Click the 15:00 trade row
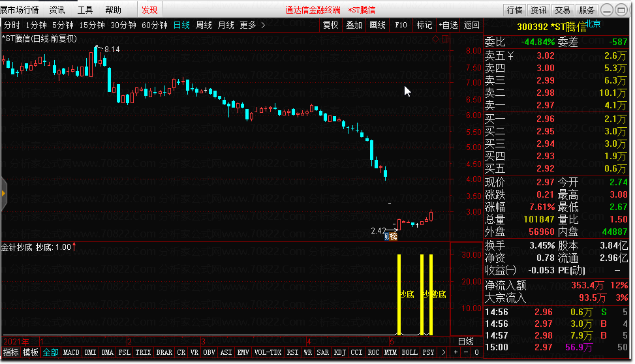This screenshot has height=364, width=635. [556, 348]
